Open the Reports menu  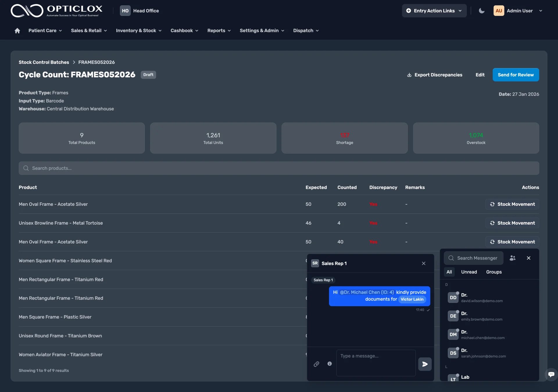click(x=219, y=31)
